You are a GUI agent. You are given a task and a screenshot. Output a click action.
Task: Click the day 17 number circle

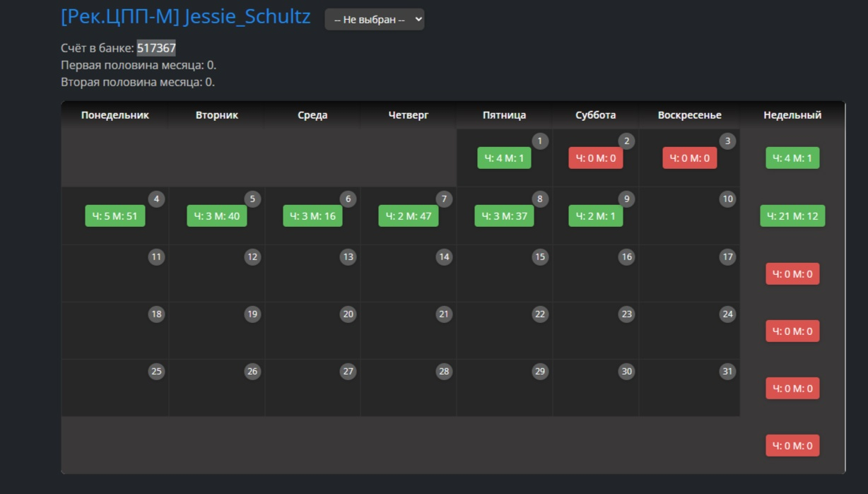point(727,257)
